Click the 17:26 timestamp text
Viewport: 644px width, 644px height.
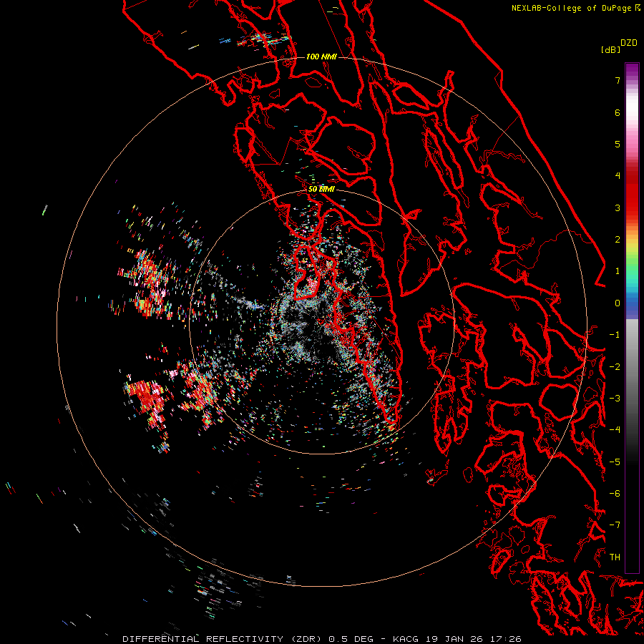[x=504, y=639]
